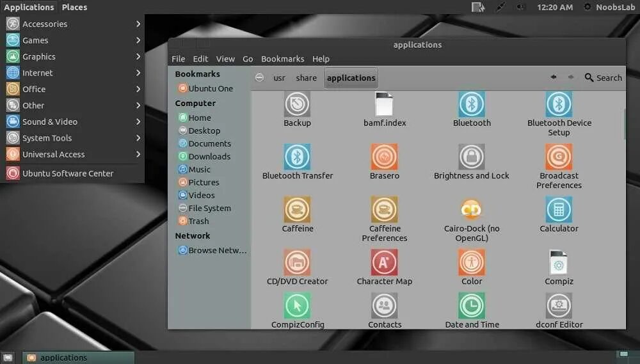
Task: Open Documents in sidebar
Action: pyautogui.click(x=205, y=144)
